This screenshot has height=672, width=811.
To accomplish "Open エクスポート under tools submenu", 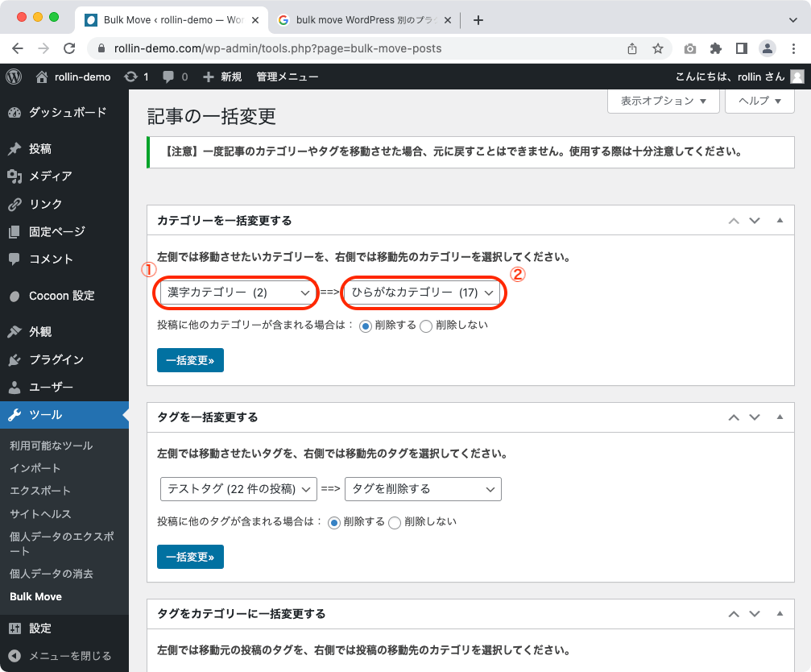I will (x=40, y=491).
